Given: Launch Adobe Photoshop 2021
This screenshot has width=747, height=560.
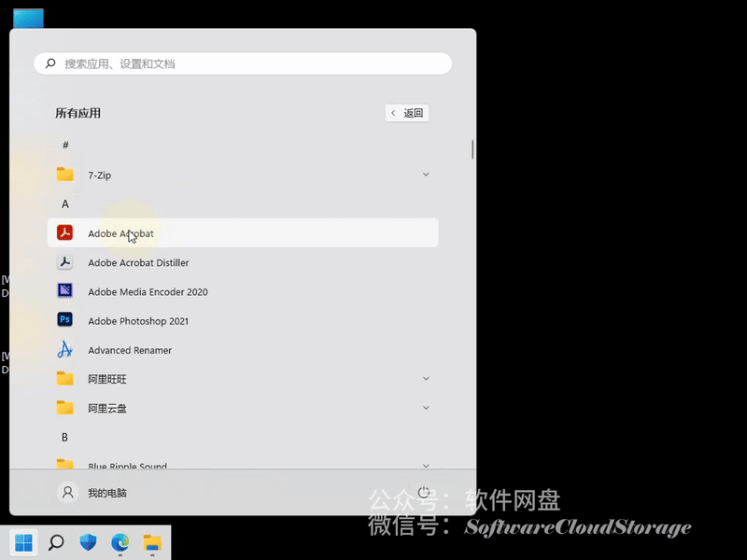Looking at the screenshot, I should (138, 320).
